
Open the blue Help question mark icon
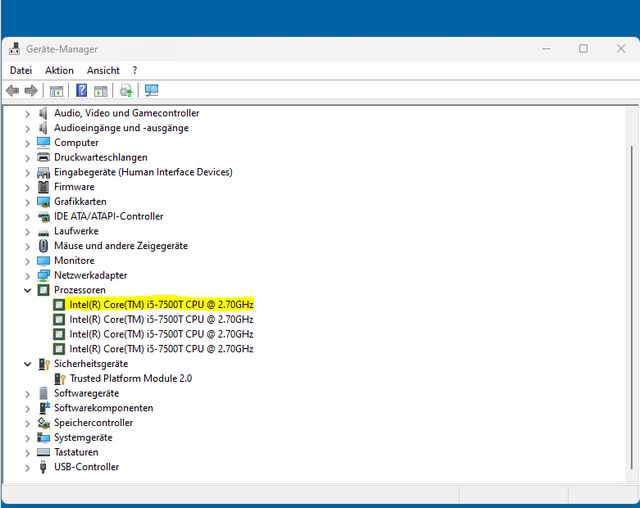(82, 90)
